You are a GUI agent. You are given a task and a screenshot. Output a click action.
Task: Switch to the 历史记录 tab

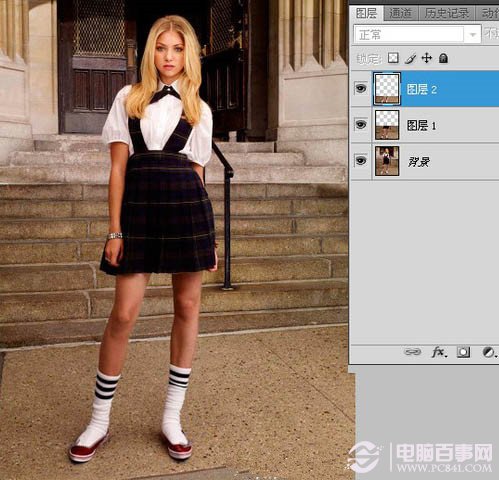pyautogui.click(x=447, y=13)
